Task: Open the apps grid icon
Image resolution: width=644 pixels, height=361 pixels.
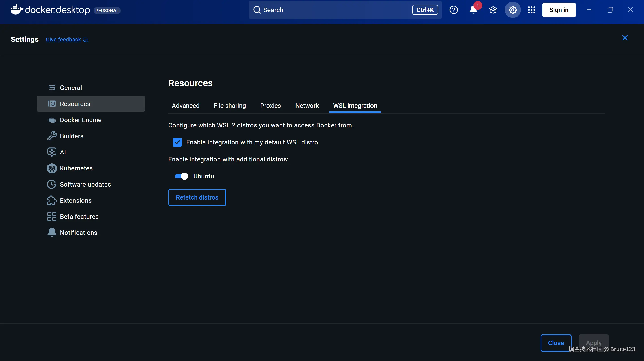Action: click(x=531, y=10)
